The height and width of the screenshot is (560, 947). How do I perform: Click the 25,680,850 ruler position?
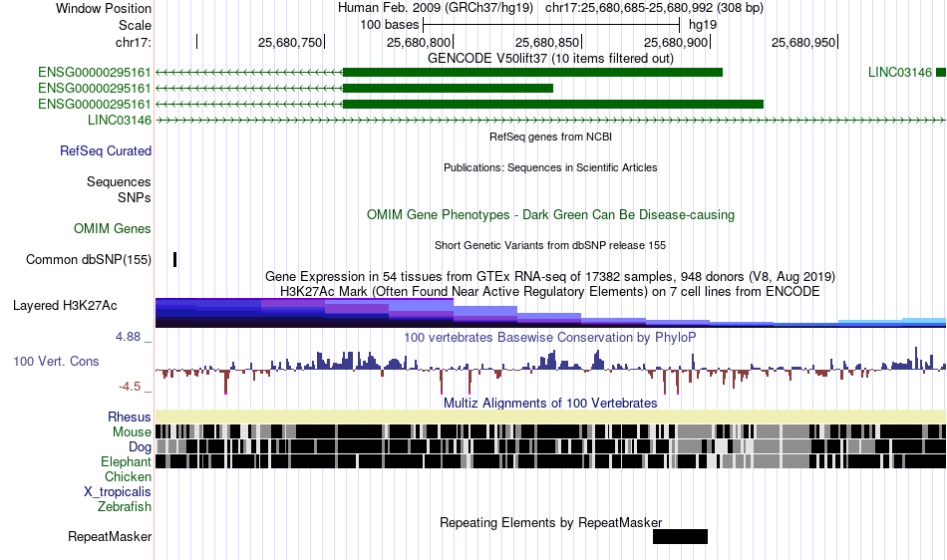pyautogui.click(x=547, y=42)
